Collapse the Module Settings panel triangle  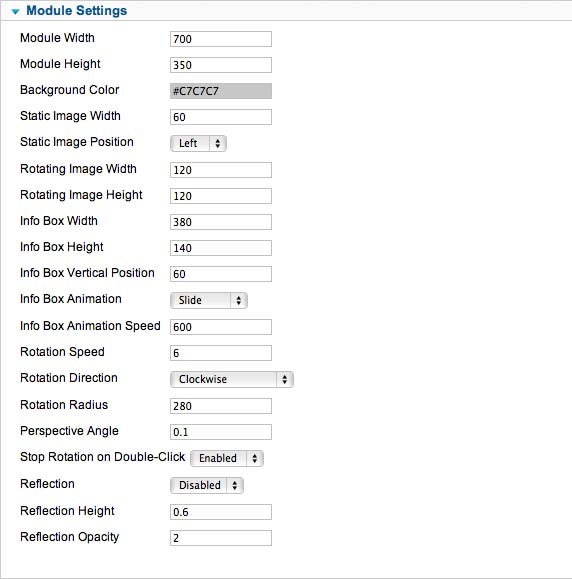coord(16,12)
